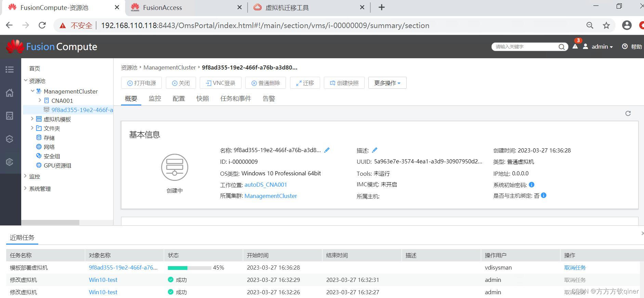The image size is (644, 298).
Task: Click the search magnifier in keyword box
Action: 562,47
